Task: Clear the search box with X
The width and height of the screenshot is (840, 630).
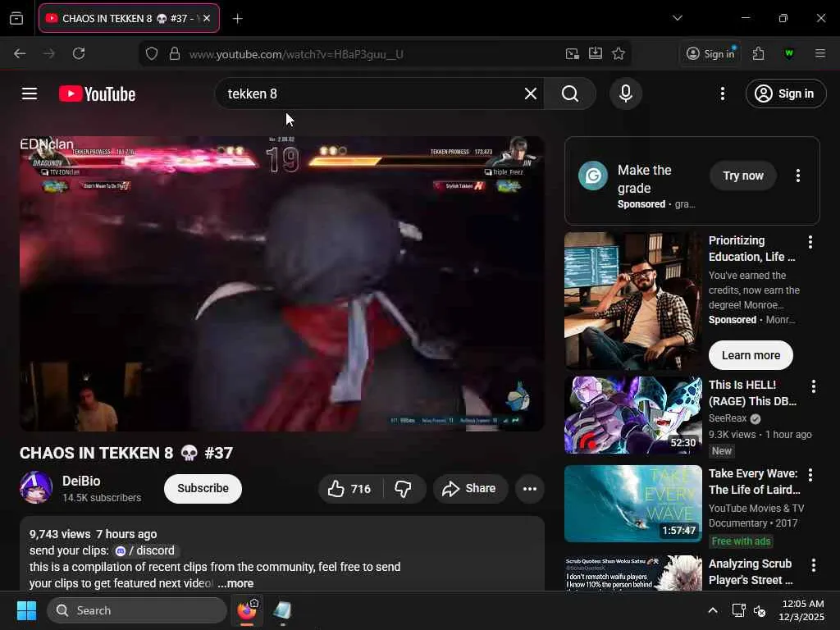Action: tap(531, 94)
